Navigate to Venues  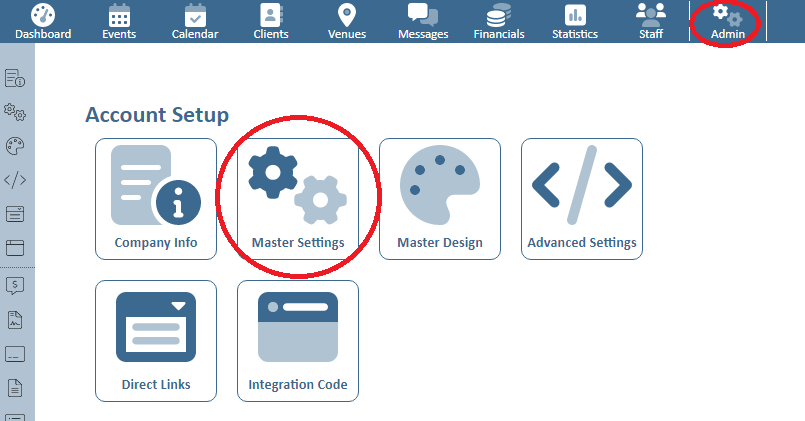(x=347, y=21)
